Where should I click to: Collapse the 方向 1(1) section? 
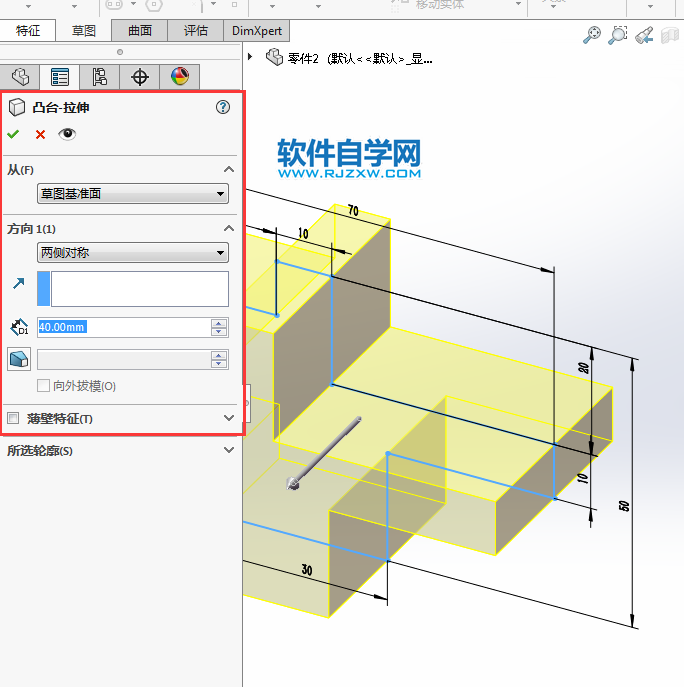point(229,228)
